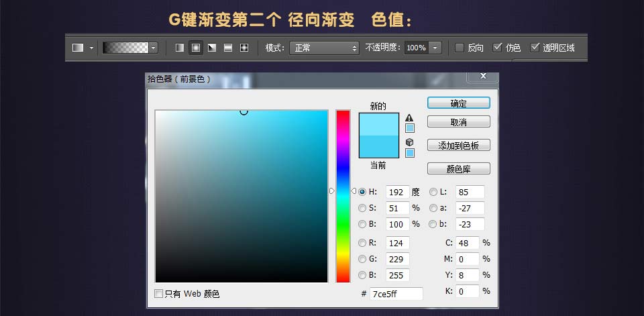Screen dimensions: 644x316
Task: Click the web-safe color cube icon
Action: [409, 142]
